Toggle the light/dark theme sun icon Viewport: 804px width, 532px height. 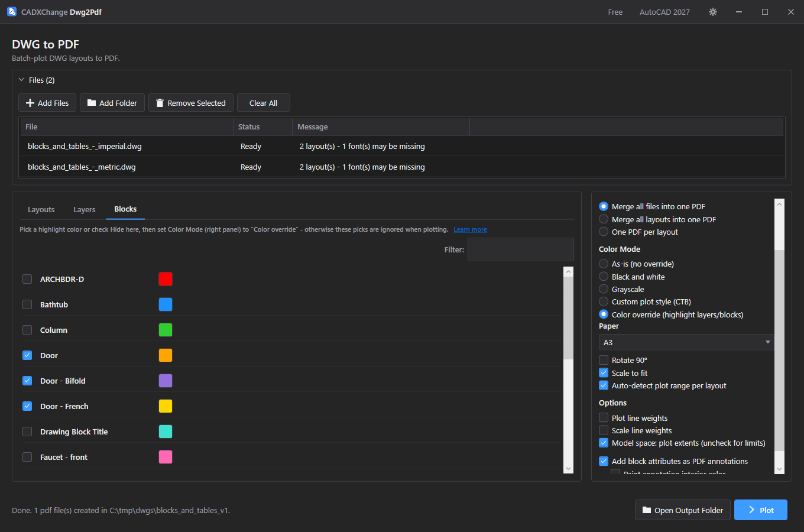(x=713, y=12)
